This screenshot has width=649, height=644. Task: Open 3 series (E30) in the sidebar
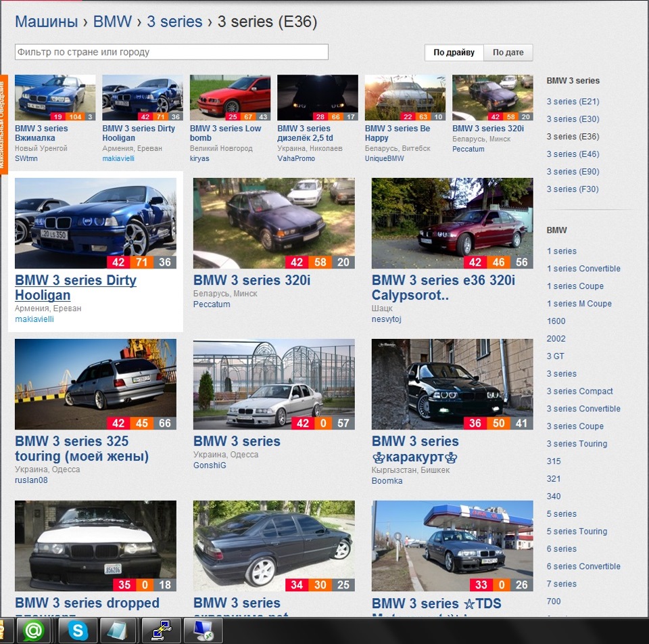[573, 119]
